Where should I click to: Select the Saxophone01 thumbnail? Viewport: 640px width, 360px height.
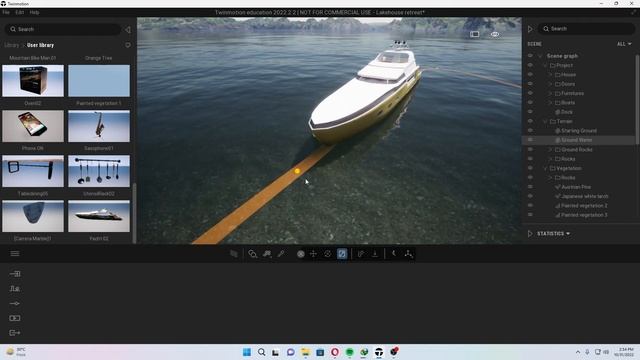(99, 126)
